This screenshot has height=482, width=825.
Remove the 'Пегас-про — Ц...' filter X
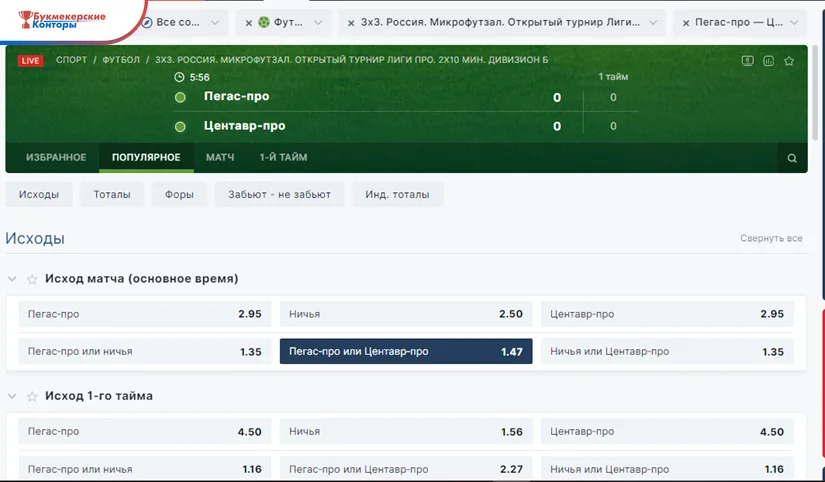686,23
